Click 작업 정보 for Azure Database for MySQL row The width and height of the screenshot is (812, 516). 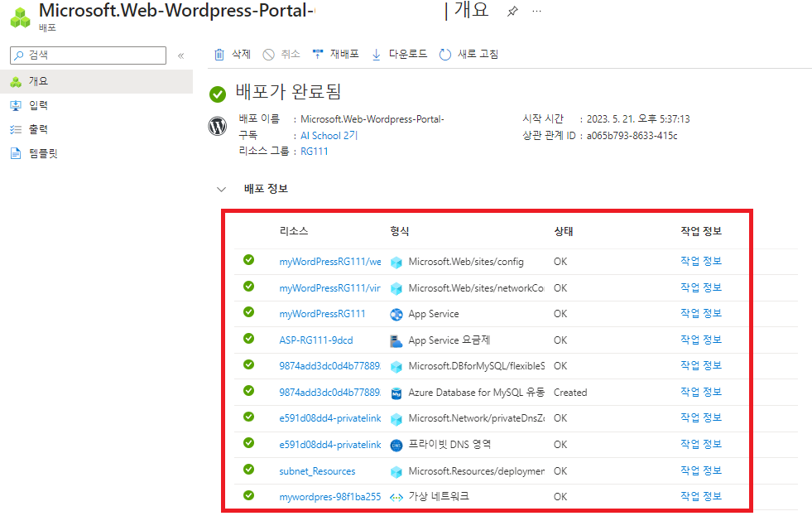(x=700, y=392)
